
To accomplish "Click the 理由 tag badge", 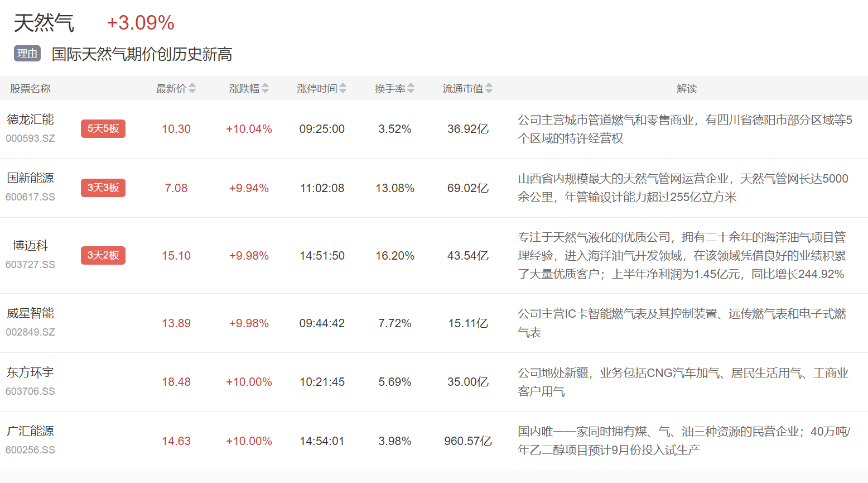I will tap(27, 54).
